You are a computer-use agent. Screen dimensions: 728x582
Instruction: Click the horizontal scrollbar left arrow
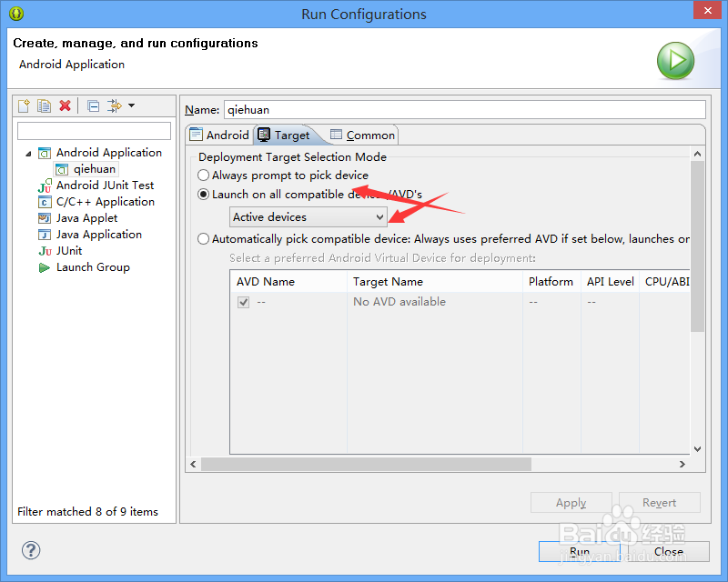[x=193, y=464]
